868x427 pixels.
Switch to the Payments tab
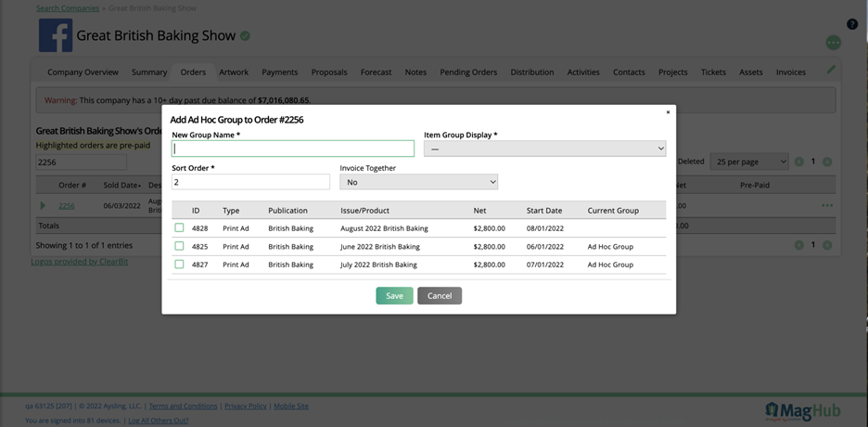pos(279,72)
